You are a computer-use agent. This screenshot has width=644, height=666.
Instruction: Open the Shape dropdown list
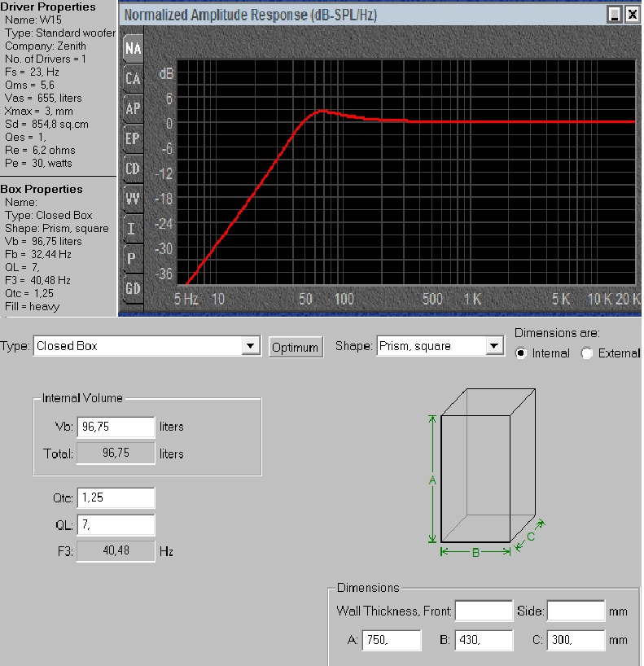pos(494,346)
